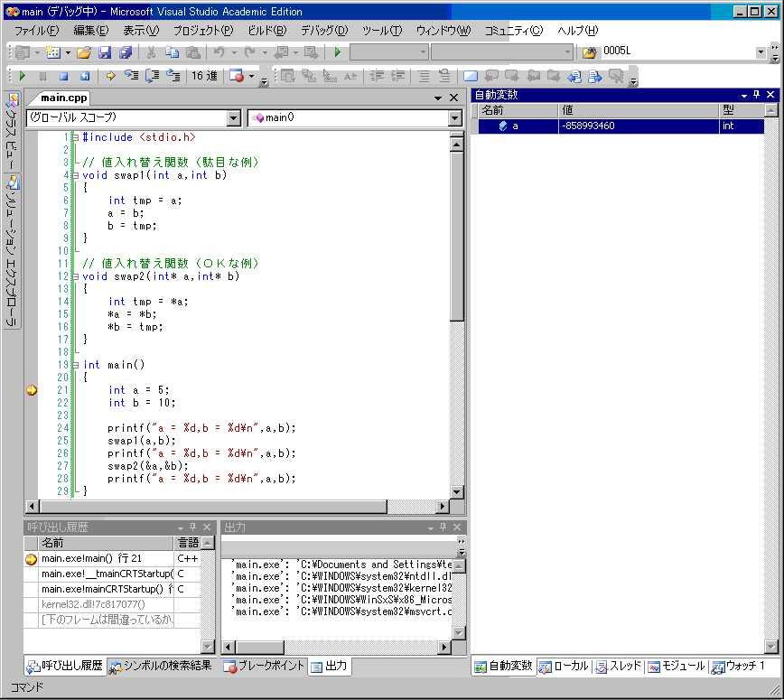The image size is (784, 700).
Task: Click the Stop Debugging square icon
Action: tap(63, 76)
